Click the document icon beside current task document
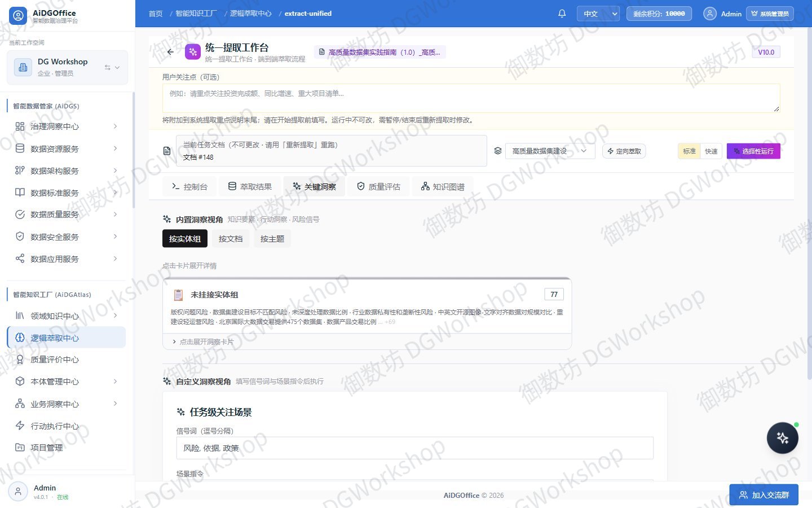Image resolution: width=812 pixels, height=508 pixels. click(x=167, y=151)
